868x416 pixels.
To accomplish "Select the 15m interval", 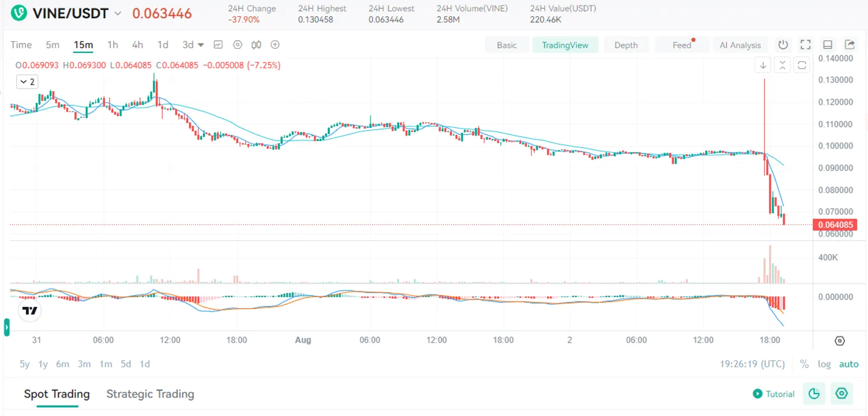I will (x=84, y=45).
